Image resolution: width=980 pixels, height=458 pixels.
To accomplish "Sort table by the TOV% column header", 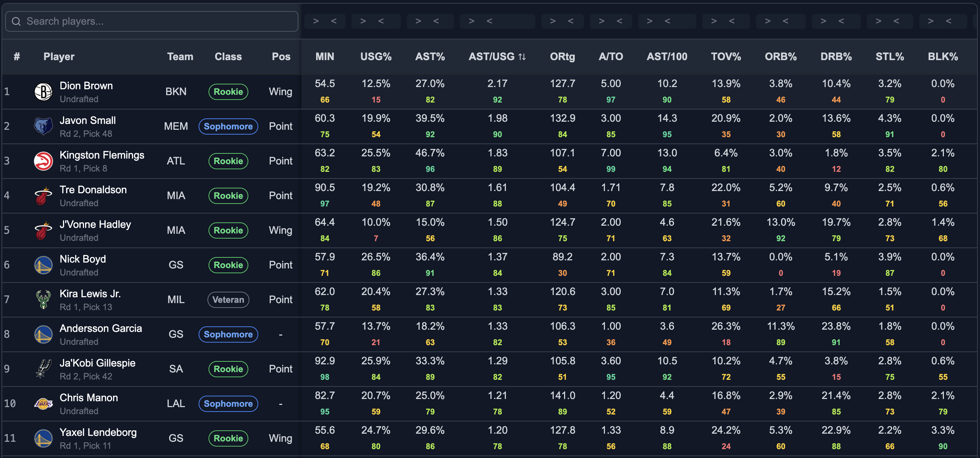I will pos(726,57).
